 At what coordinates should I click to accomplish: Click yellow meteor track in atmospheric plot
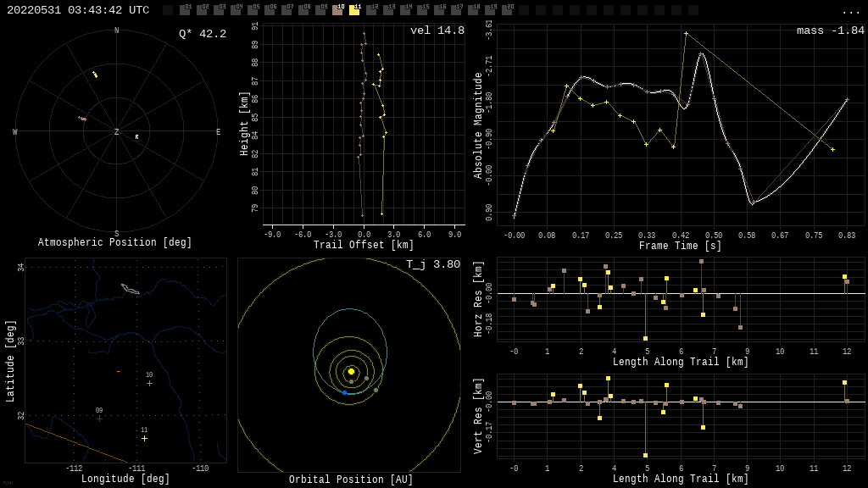95,75
